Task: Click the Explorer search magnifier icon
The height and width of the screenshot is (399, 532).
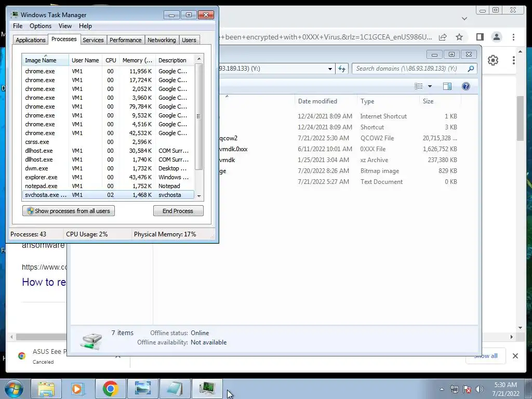Action: coord(471,69)
